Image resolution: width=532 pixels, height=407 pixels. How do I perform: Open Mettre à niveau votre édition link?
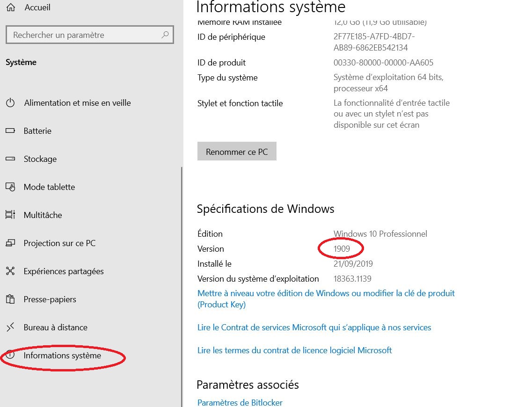point(326,299)
